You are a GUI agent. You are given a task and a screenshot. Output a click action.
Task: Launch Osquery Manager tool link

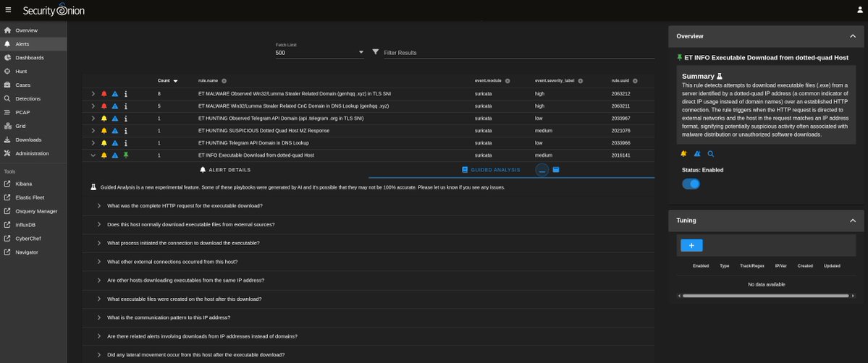33,211
